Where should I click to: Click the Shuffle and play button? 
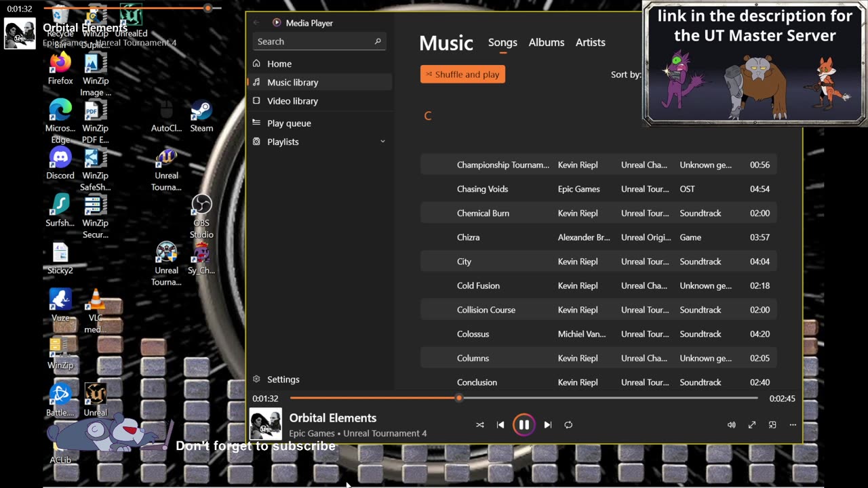(462, 75)
